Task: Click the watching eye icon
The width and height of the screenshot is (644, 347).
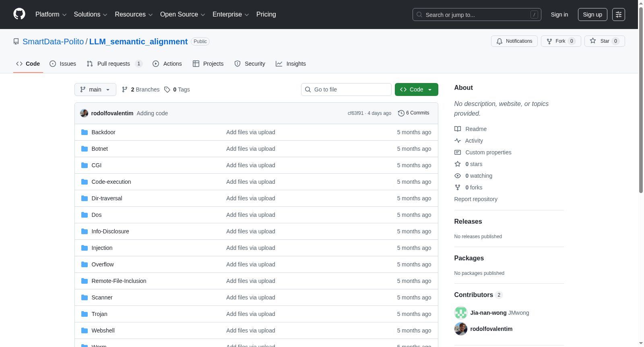Action: (x=458, y=176)
